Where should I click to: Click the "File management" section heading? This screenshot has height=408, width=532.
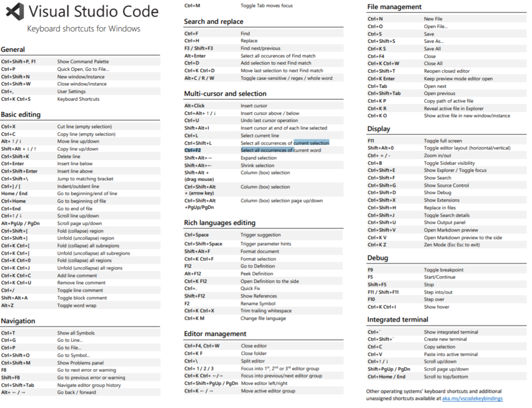click(394, 7)
